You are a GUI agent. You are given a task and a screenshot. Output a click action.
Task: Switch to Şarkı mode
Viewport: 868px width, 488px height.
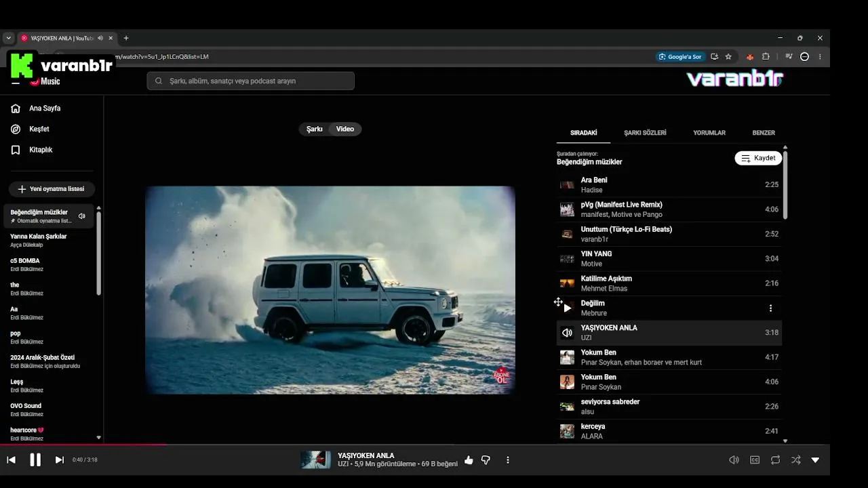314,129
